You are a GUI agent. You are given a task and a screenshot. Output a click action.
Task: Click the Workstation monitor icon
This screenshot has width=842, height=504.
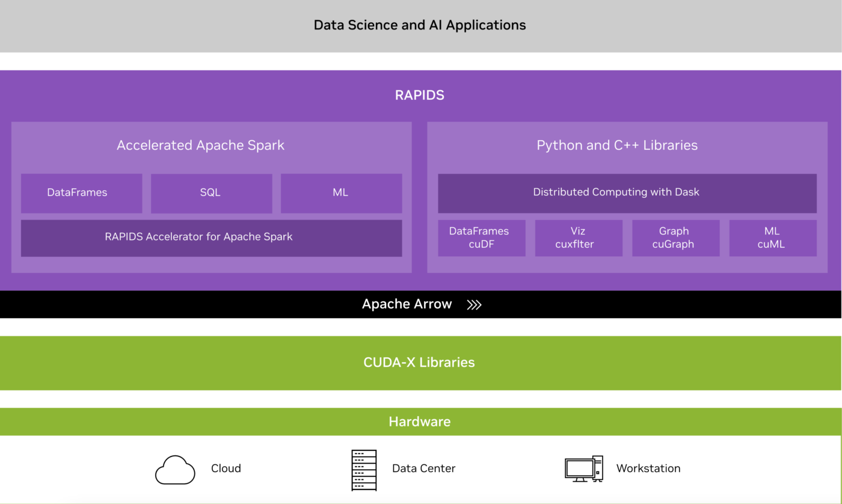click(583, 468)
